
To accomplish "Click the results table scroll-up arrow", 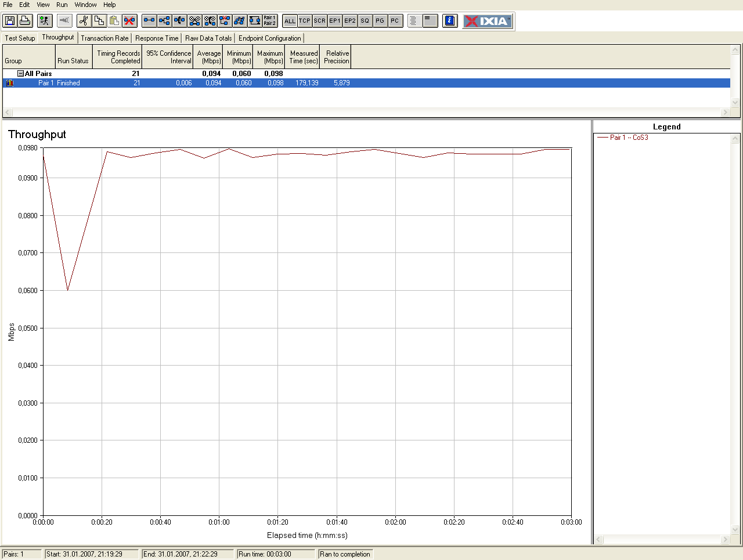I will [735, 50].
